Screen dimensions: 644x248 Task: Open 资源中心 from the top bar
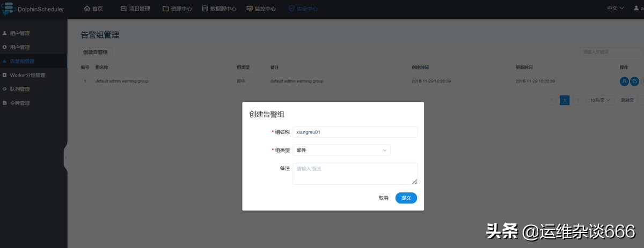click(178, 9)
